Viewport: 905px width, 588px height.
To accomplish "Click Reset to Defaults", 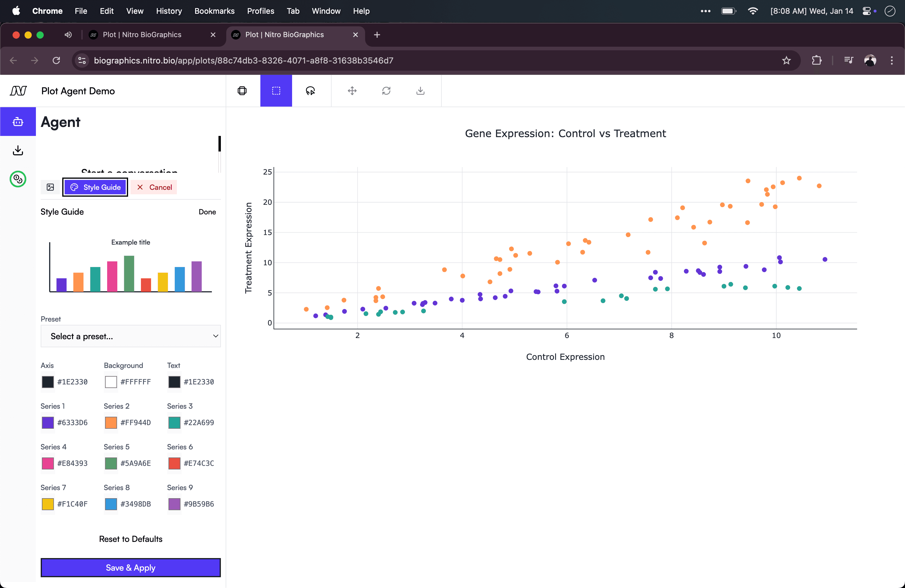I will pos(130,539).
